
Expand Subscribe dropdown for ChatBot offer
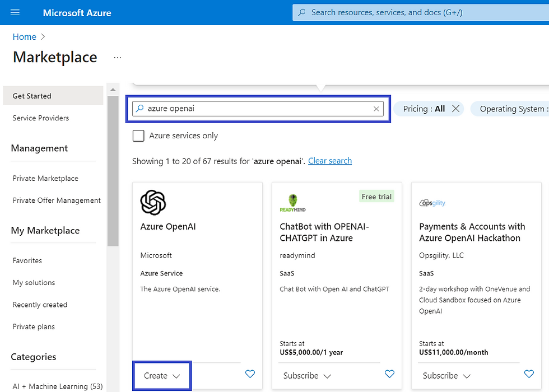pos(307,376)
